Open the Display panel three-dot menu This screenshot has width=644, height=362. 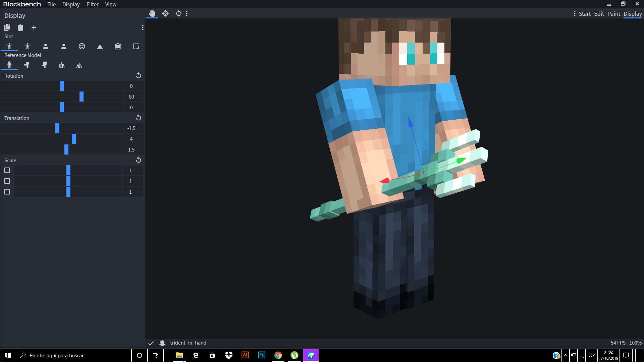pos(143,27)
